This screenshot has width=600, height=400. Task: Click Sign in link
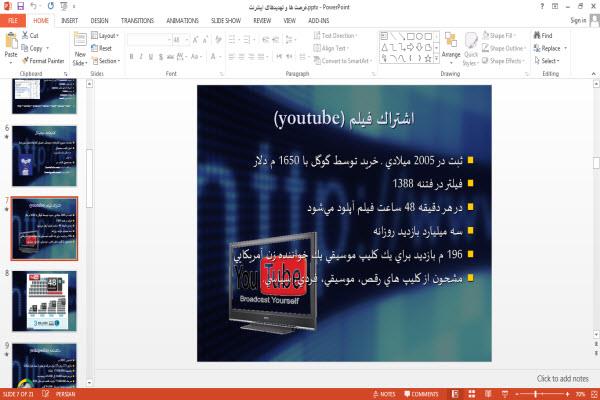(578, 20)
